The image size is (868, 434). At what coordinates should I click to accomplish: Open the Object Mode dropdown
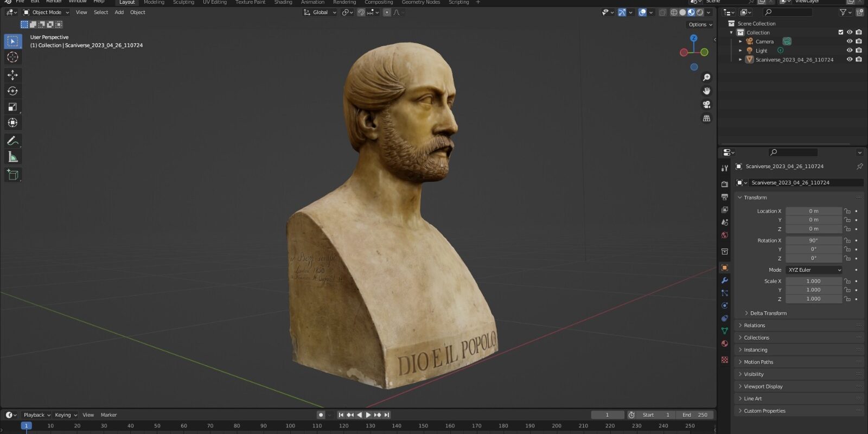pos(47,12)
